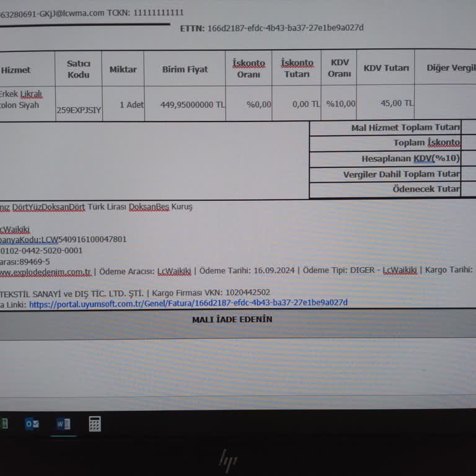Launch the Calculator taskbar icon
This screenshot has width=476, height=476.
[95, 424]
